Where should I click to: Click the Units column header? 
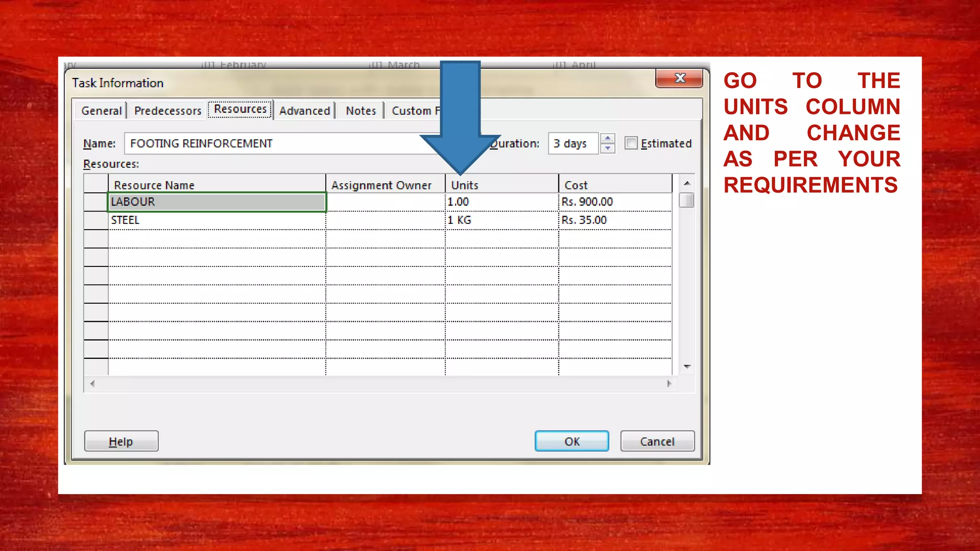pyautogui.click(x=501, y=184)
